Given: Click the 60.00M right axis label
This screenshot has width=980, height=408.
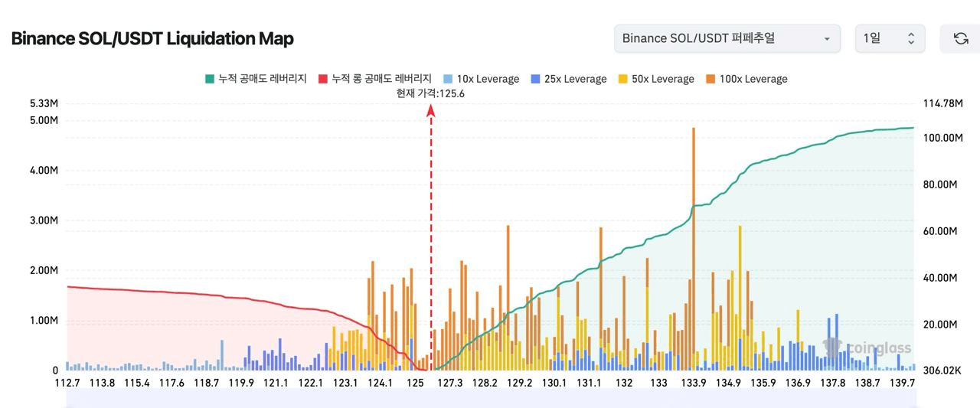Looking at the screenshot, I should pos(942,231).
